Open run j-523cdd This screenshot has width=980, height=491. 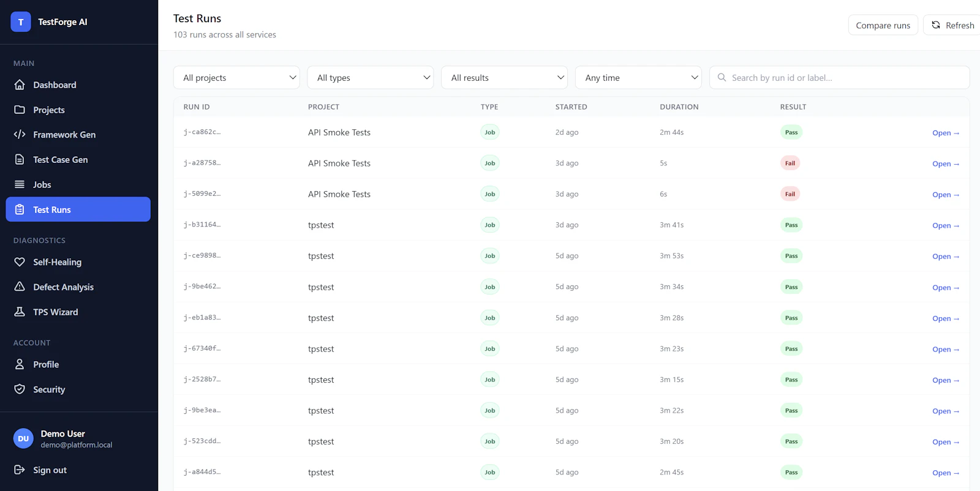(946, 442)
